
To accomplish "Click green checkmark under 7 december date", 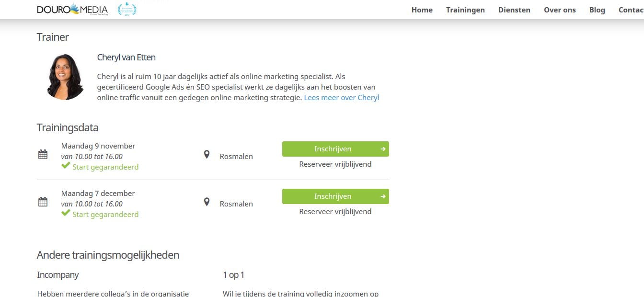I will 66,213.
